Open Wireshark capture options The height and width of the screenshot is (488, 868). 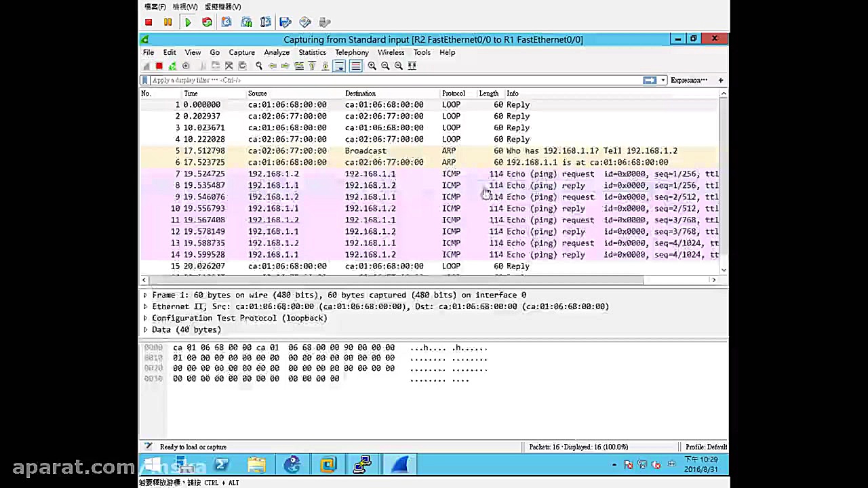(x=186, y=66)
